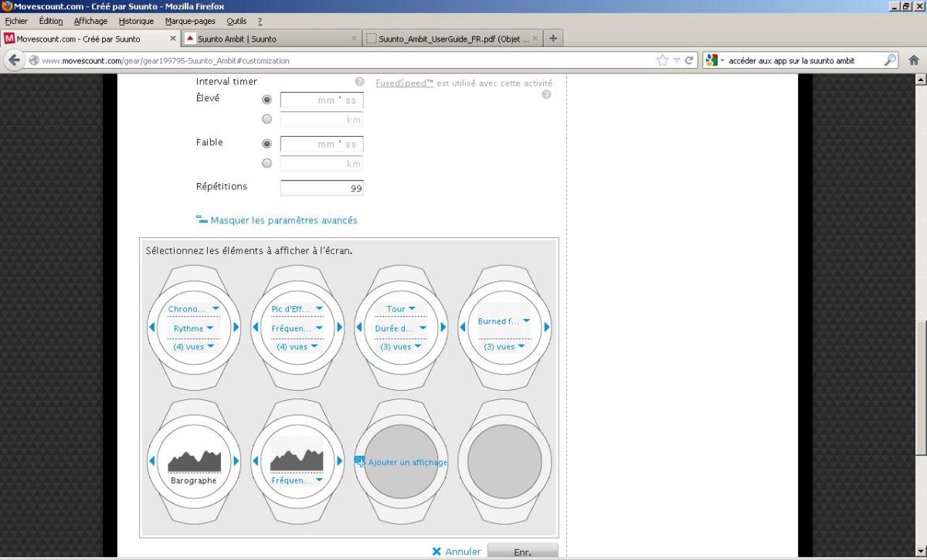Click the Firefox back navigation arrow
The width and height of the screenshot is (927, 560).
point(15,61)
